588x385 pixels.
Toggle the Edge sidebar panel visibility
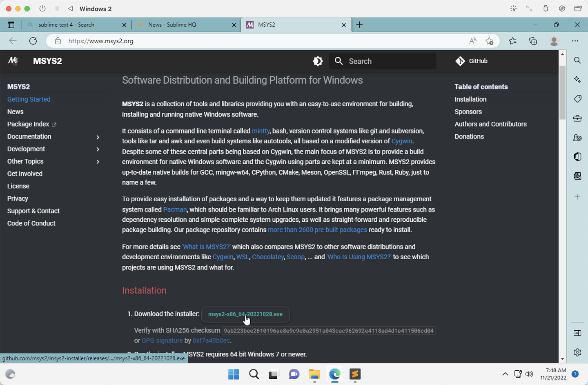pos(577,333)
